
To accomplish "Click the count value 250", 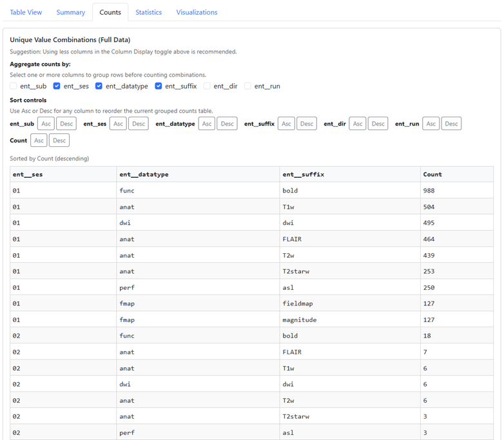I will 429,287.
